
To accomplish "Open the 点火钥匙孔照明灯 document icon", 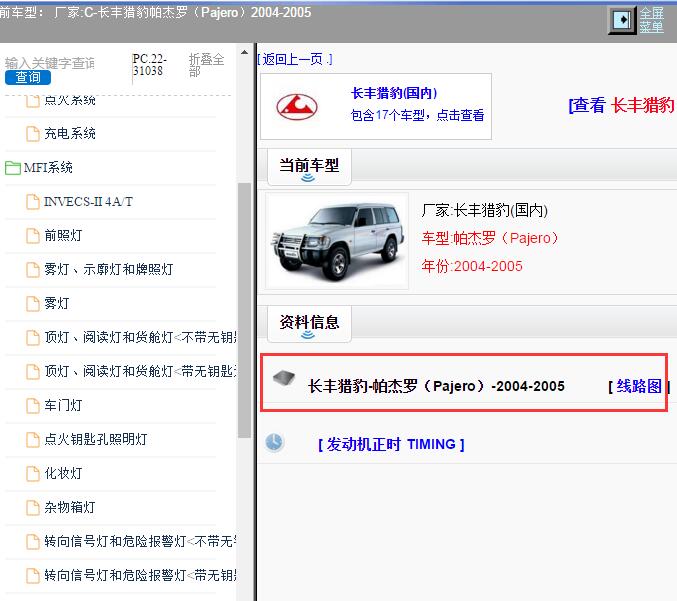I will coord(33,440).
